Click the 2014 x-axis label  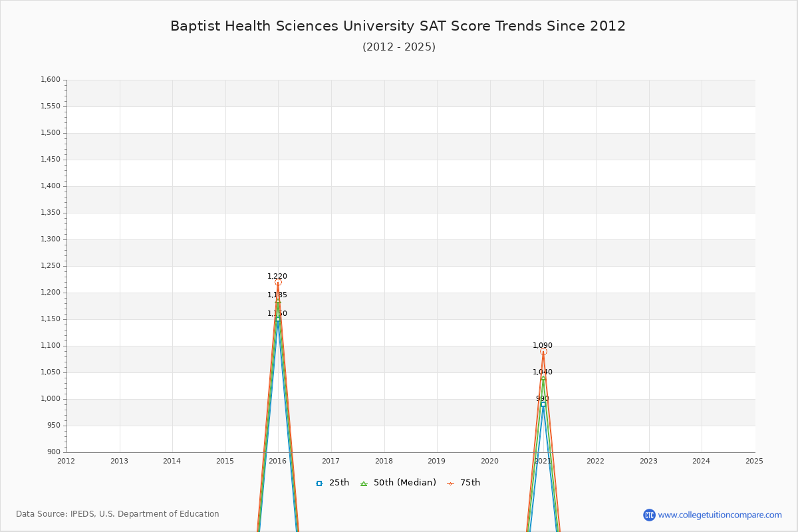pos(172,461)
